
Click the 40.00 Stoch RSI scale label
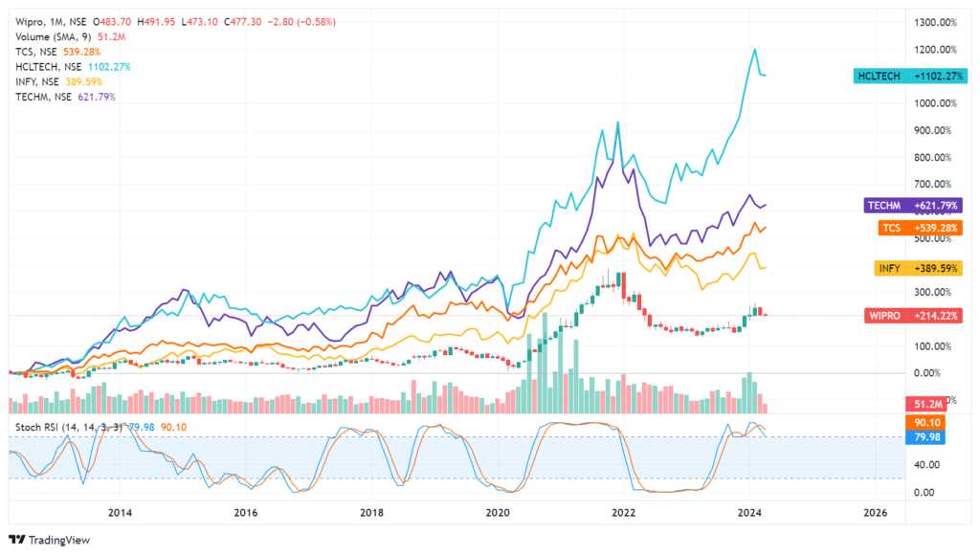pyautogui.click(x=926, y=465)
